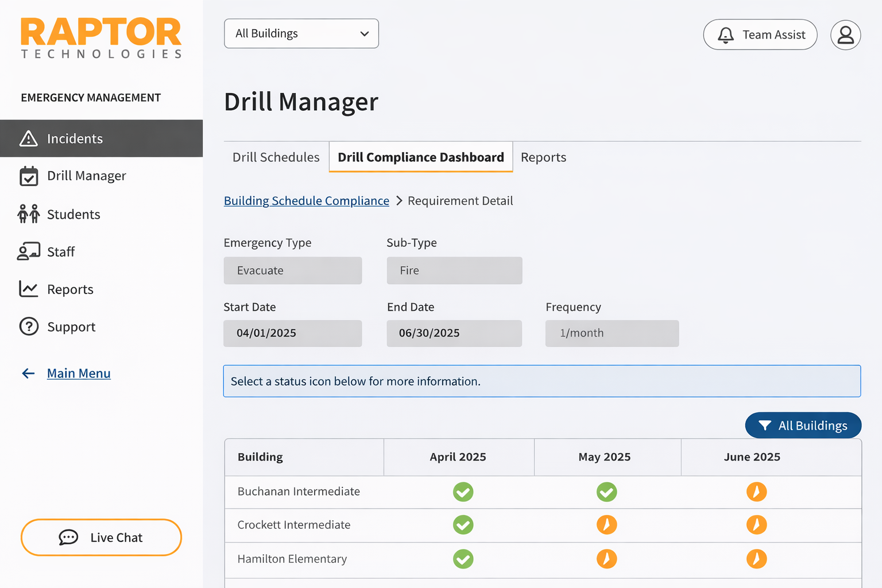Image resolution: width=882 pixels, height=588 pixels.
Task: Switch to the Reports tab
Action: pyautogui.click(x=543, y=157)
